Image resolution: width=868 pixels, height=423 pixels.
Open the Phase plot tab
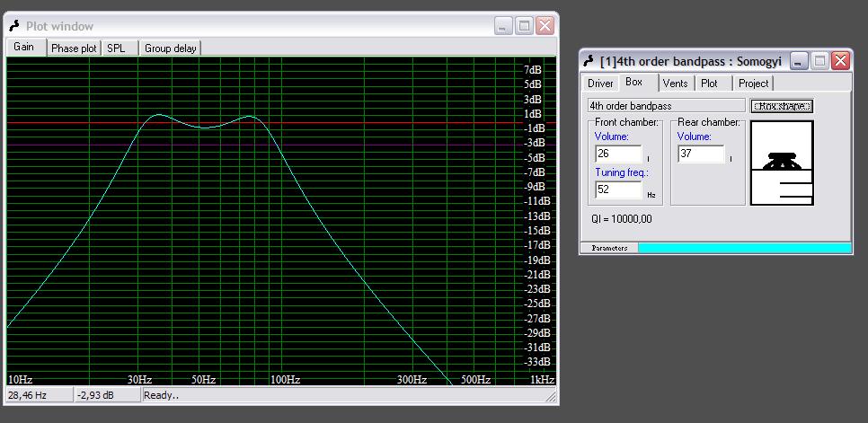pos(74,48)
